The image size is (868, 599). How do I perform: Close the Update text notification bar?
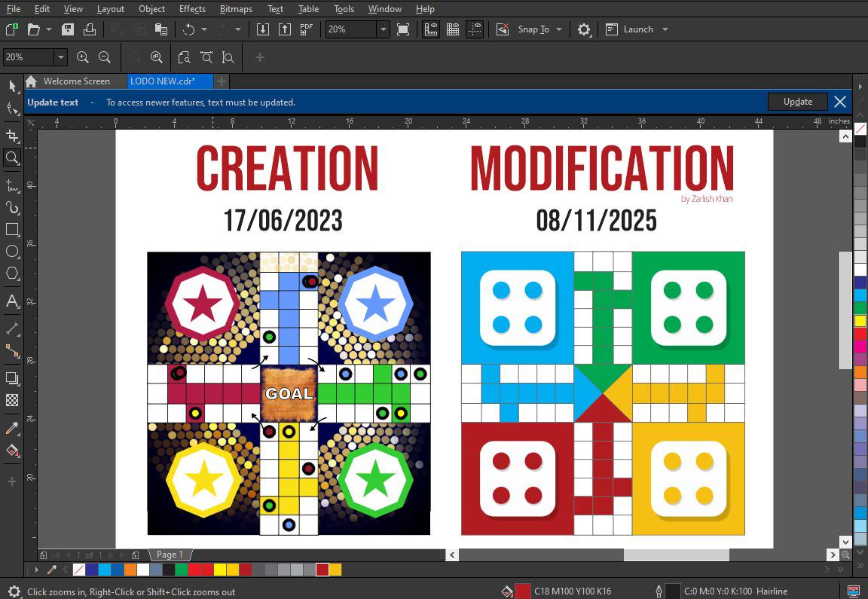tap(840, 102)
